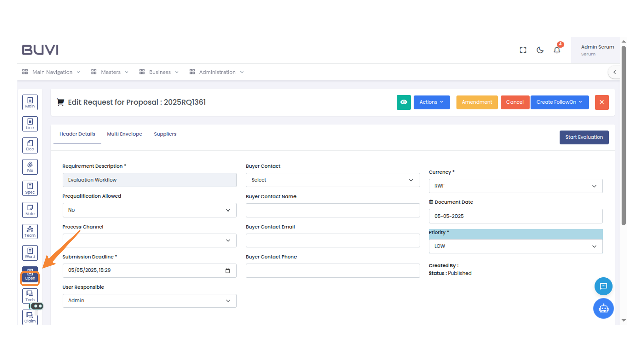Expand the Actions dropdown
Viewport: 644px width, 362px height.
click(x=431, y=102)
